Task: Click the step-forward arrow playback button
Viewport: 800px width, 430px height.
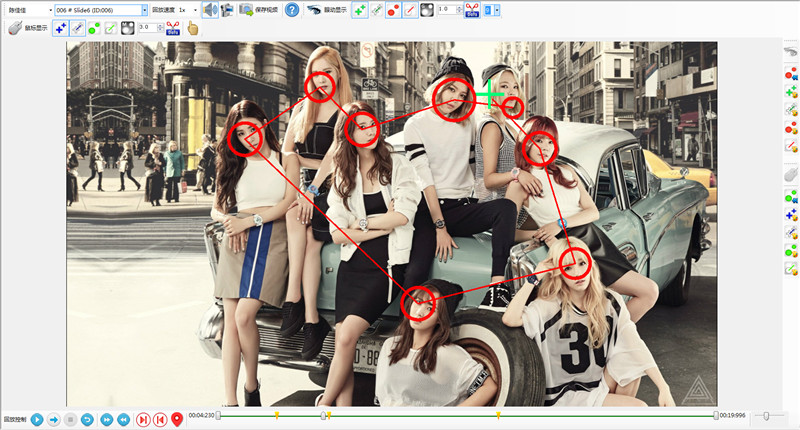Action: pos(54,419)
